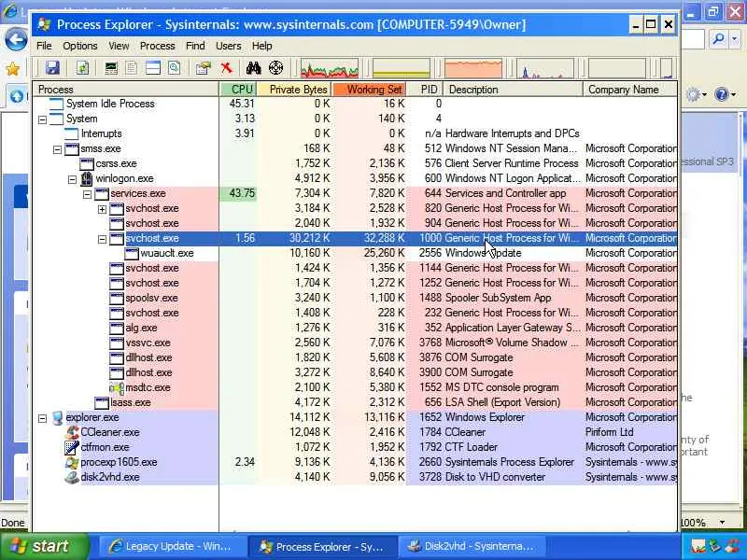The height and width of the screenshot is (560, 747).
Task: Click the Process Explorer taskbar button
Action: (x=323, y=546)
